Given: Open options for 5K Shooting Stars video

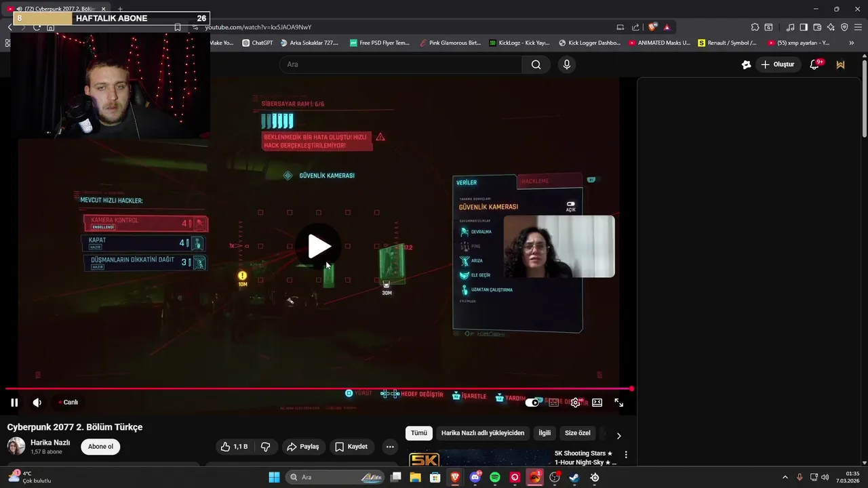Looking at the screenshot, I should [626, 454].
